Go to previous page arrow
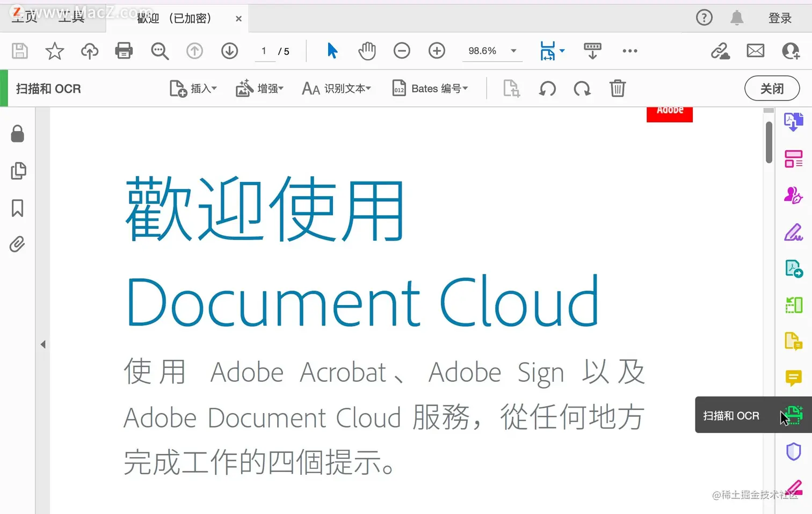This screenshot has width=812, height=514. click(194, 51)
